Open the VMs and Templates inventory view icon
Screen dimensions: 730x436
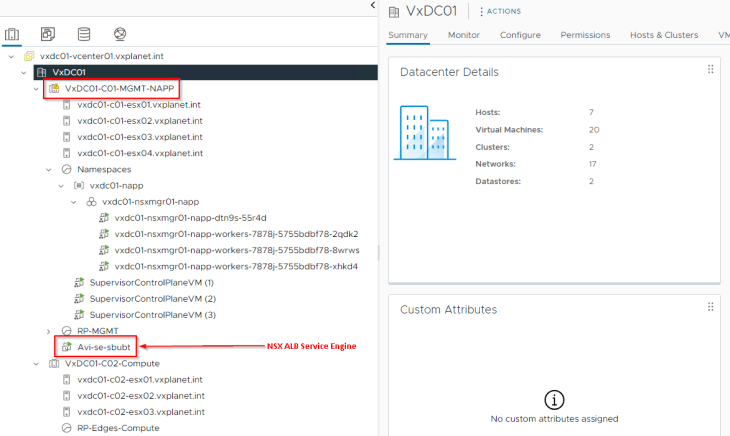pyautogui.click(x=47, y=34)
